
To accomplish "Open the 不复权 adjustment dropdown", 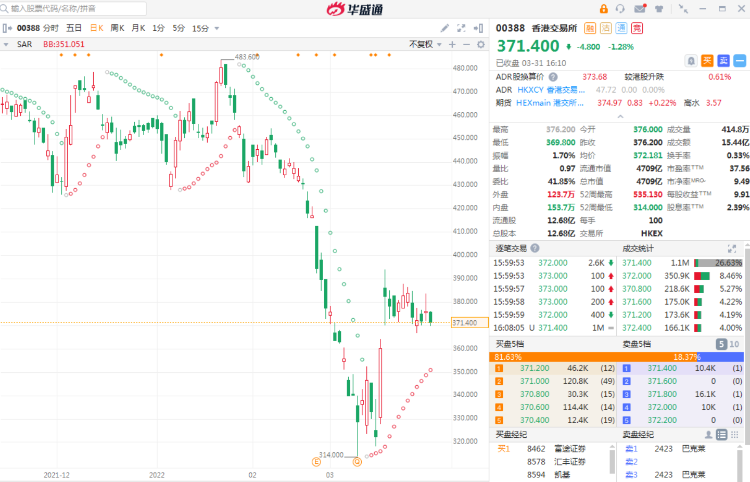I will pos(425,44).
